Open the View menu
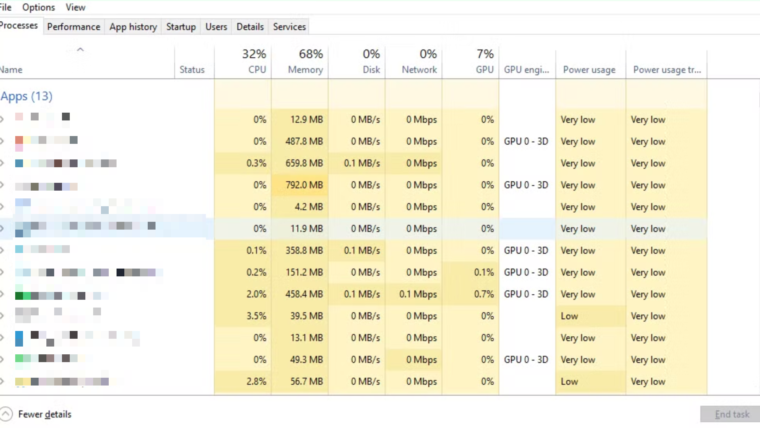Viewport: 760px width, 428px height. (x=75, y=7)
